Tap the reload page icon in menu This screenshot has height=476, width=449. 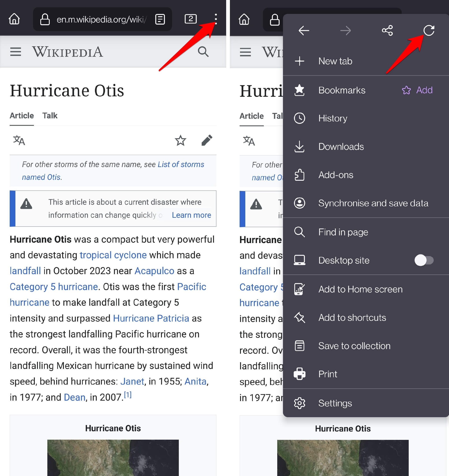(x=429, y=31)
